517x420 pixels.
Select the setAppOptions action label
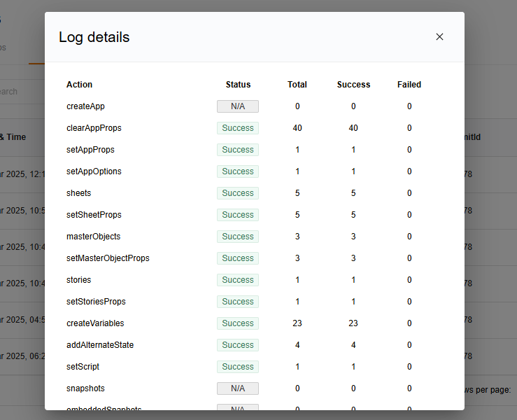(94, 171)
